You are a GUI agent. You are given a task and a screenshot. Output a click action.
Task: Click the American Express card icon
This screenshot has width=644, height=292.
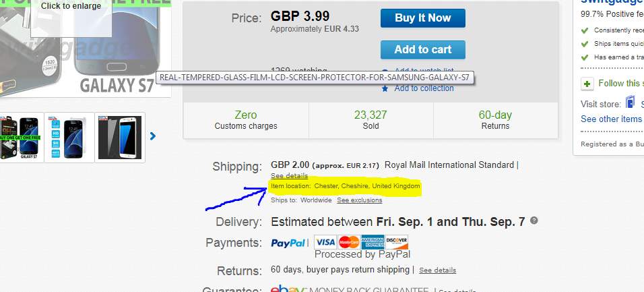coord(373,242)
